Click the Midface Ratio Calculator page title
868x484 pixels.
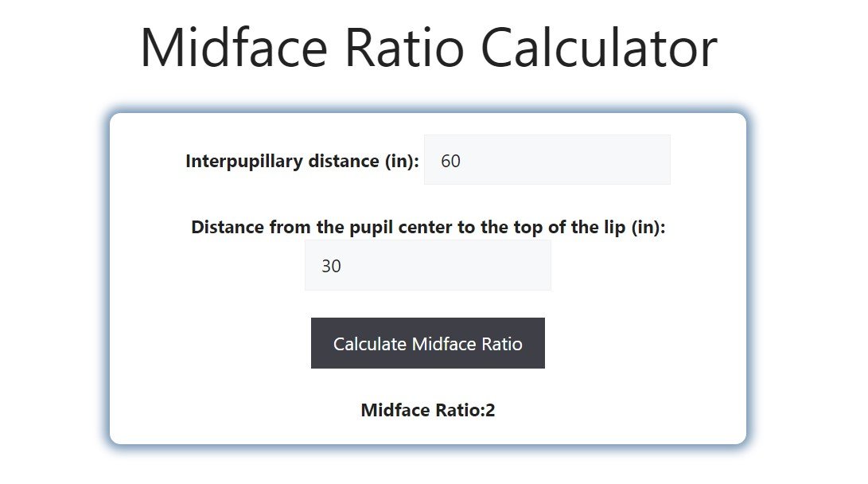(430, 48)
